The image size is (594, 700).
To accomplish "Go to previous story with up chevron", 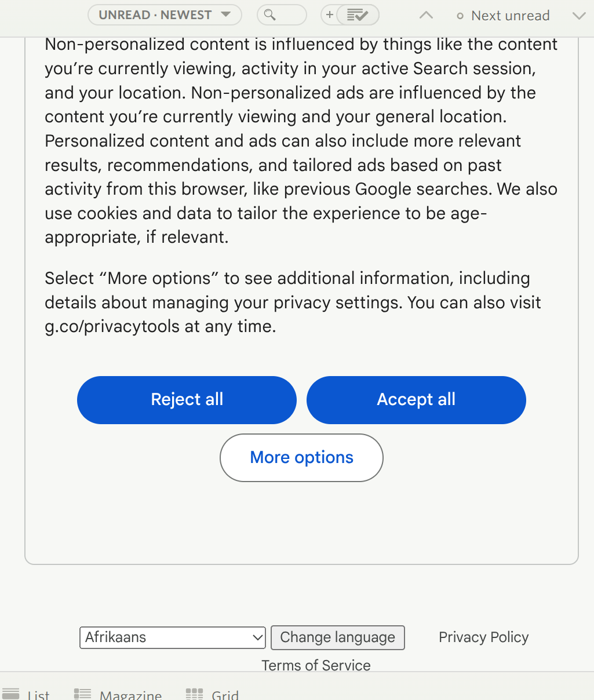I will [426, 16].
